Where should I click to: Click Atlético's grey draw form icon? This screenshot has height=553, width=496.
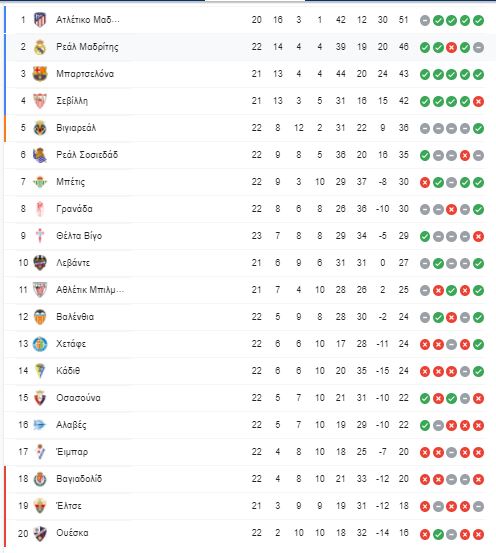(x=425, y=20)
